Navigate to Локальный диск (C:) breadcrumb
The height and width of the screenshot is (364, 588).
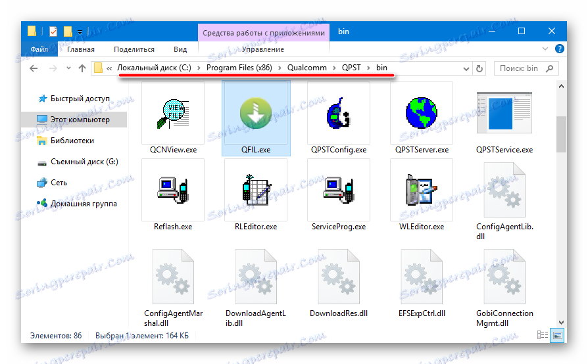point(154,68)
